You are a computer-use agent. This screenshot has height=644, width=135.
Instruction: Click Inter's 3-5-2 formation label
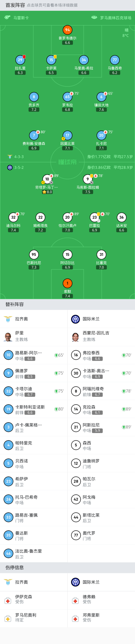19,168
